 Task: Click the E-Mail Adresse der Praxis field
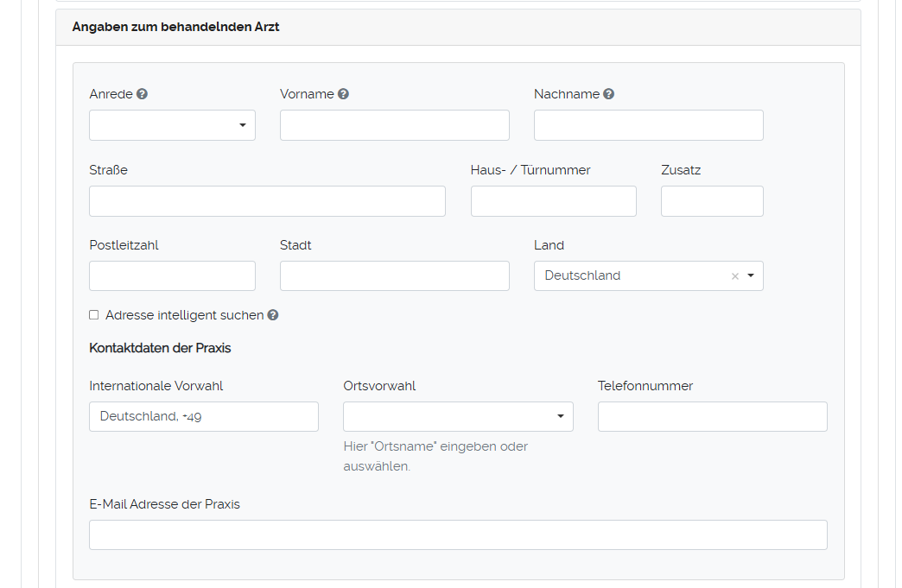coord(458,534)
